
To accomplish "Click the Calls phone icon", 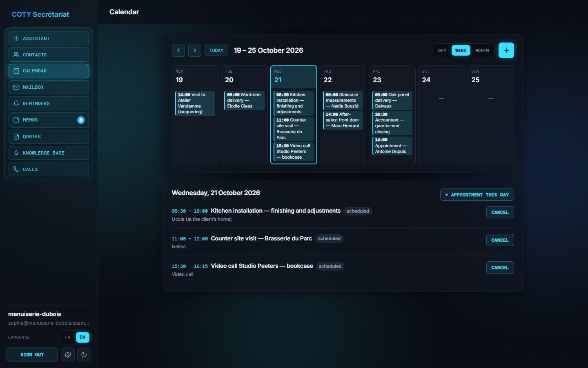I will 16,169.
